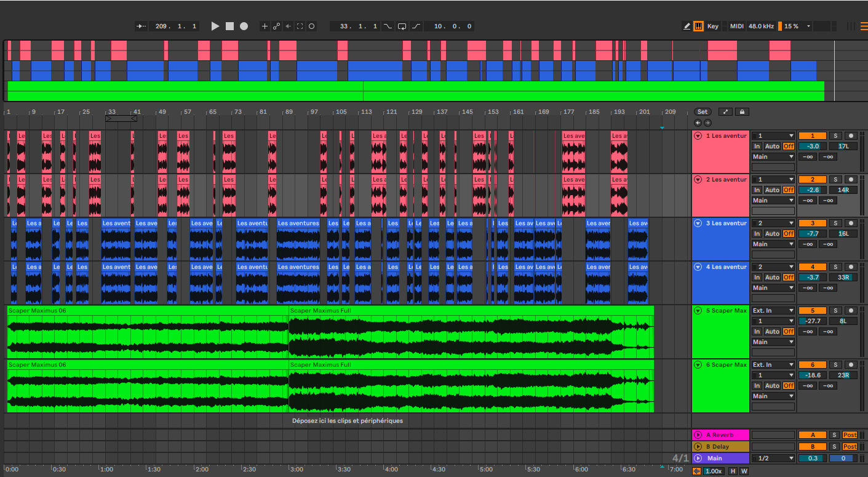The height and width of the screenshot is (477, 868).
Task: Click the Stop transport button
Action: click(229, 26)
